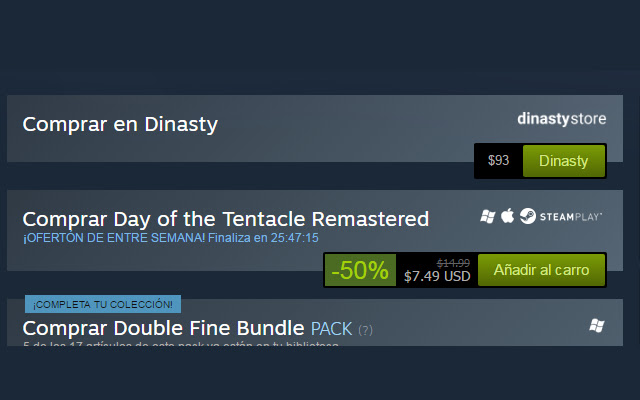Click the midweek deal countdown text

(171, 238)
